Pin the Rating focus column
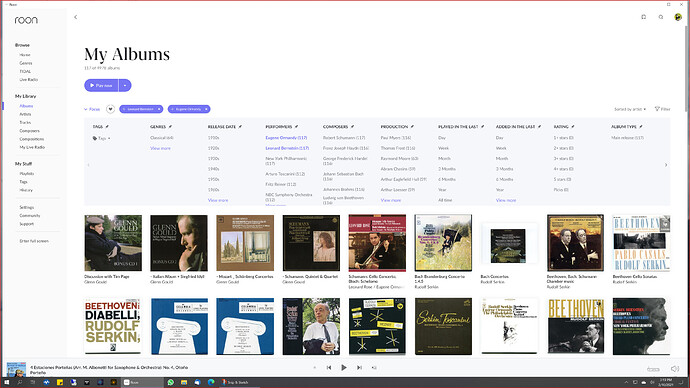The image size is (690, 388). pyautogui.click(x=573, y=127)
